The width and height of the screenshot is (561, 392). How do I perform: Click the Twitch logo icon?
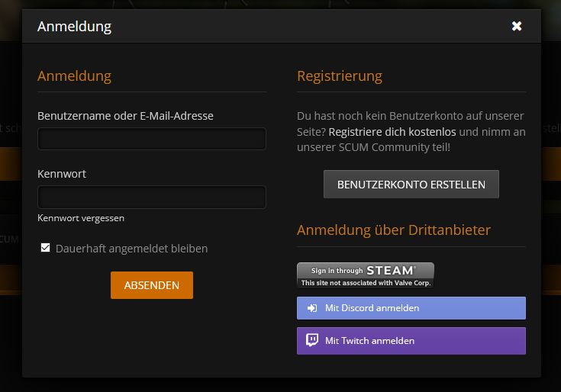pyautogui.click(x=311, y=341)
